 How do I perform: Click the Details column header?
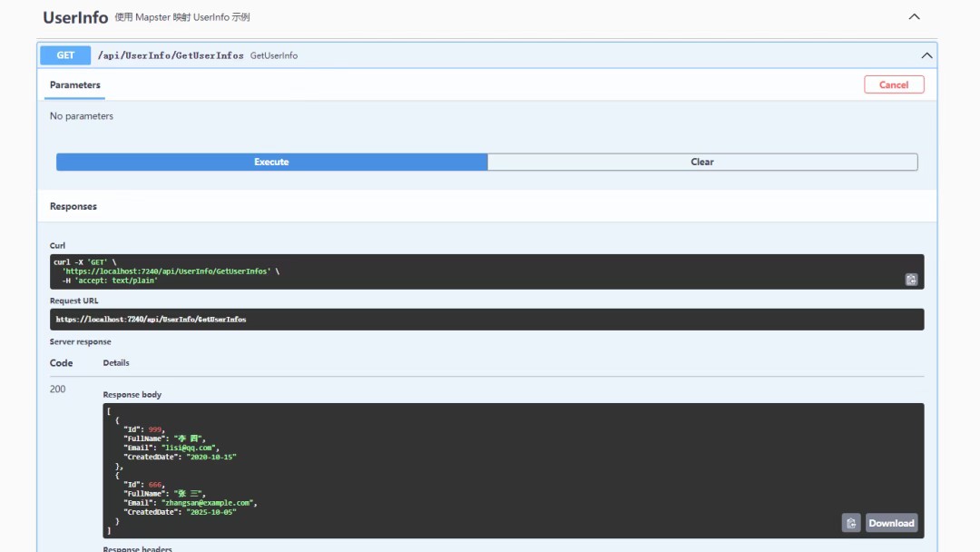pyautogui.click(x=116, y=362)
